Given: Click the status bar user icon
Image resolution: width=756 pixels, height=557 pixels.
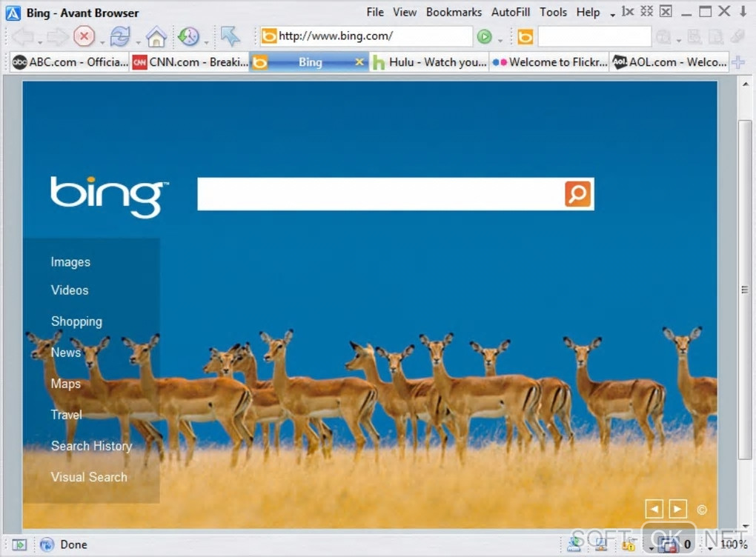Looking at the screenshot, I should coord(574,544).
